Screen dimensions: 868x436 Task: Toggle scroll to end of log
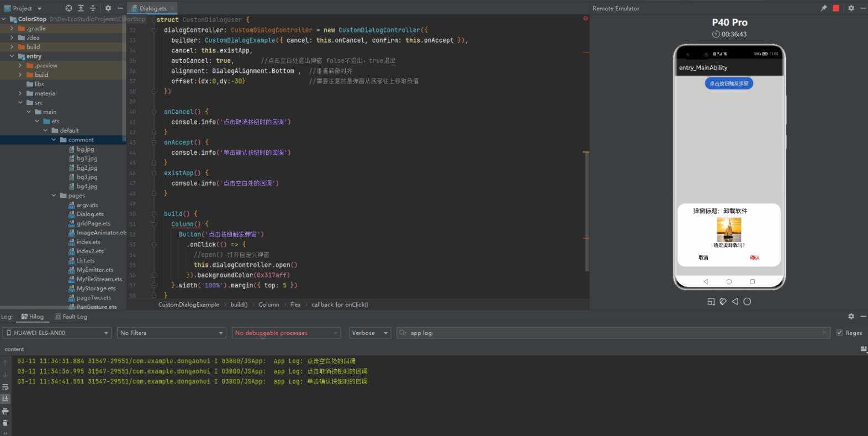coord(6,399)
